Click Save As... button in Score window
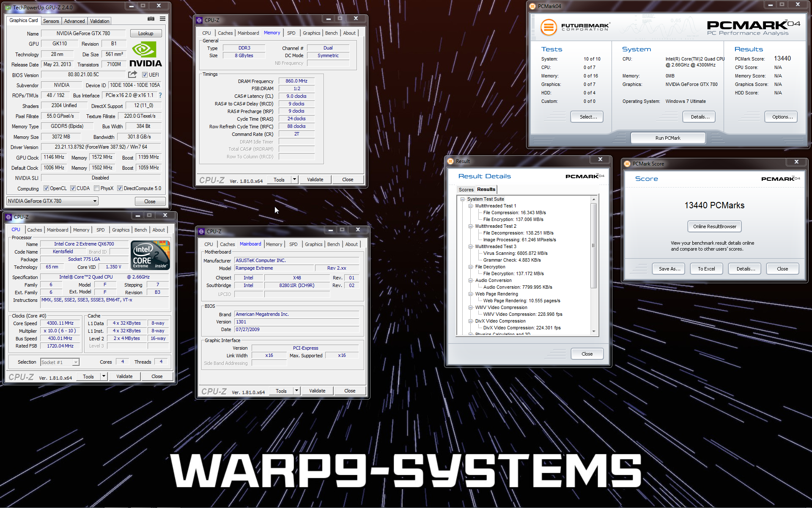812x508 pixels. (x=669, y=269)
